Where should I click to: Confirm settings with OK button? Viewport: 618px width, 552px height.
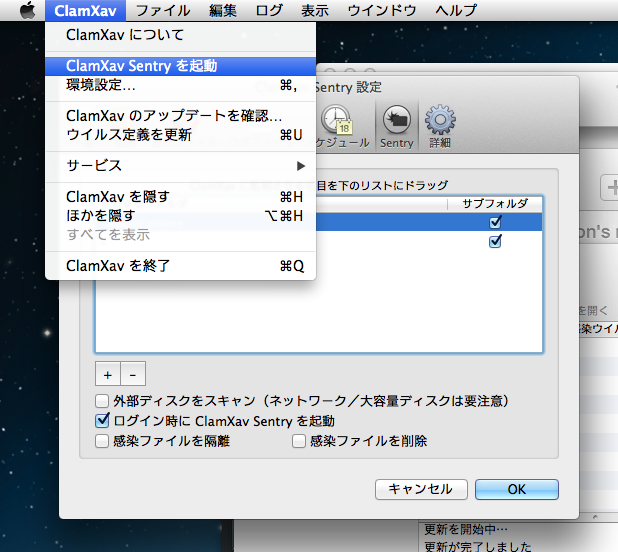(x=517, y=489)
